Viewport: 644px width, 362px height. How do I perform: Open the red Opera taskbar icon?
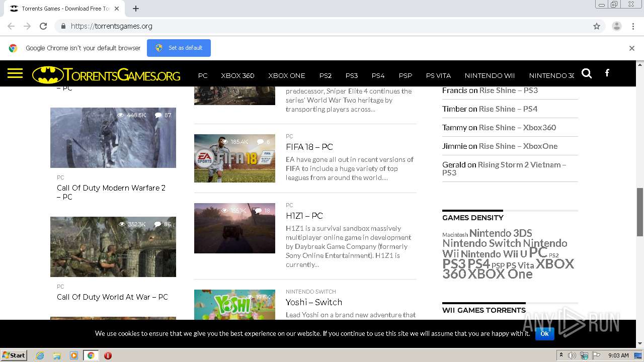click(108, 355)
